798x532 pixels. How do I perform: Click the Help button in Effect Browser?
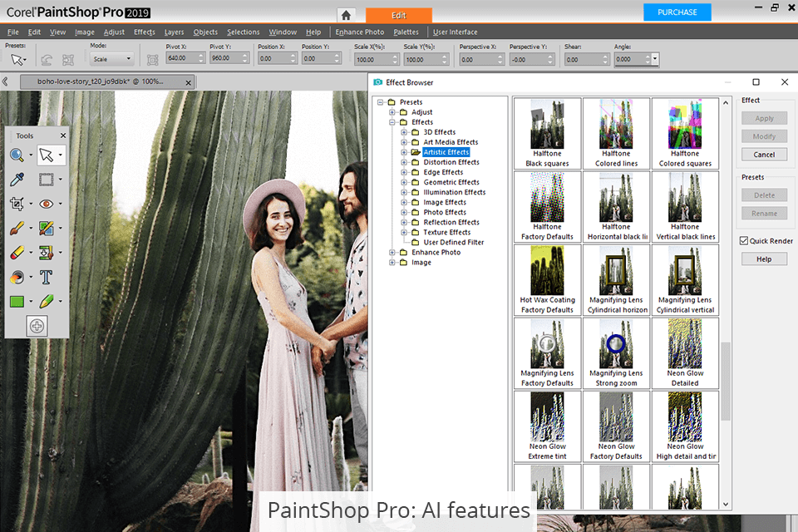tap(764, 259)
